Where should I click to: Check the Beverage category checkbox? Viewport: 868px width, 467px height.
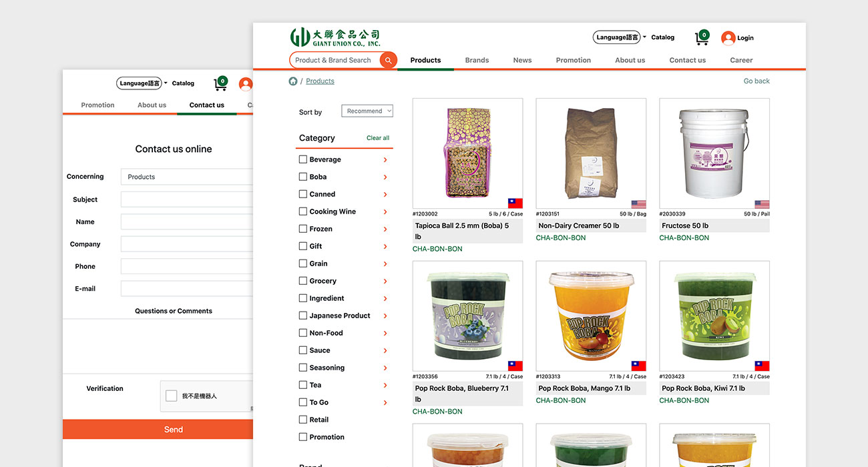click(x=303, y=159)
